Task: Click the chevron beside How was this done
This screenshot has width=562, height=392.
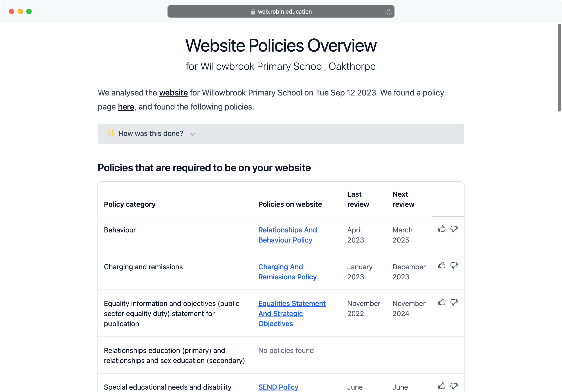Action: (192, 134)
